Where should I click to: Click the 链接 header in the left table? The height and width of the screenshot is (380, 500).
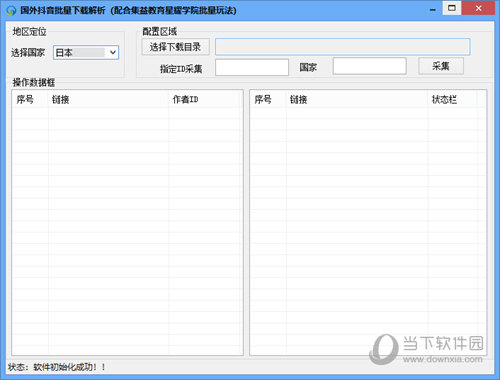pos(109,99)
